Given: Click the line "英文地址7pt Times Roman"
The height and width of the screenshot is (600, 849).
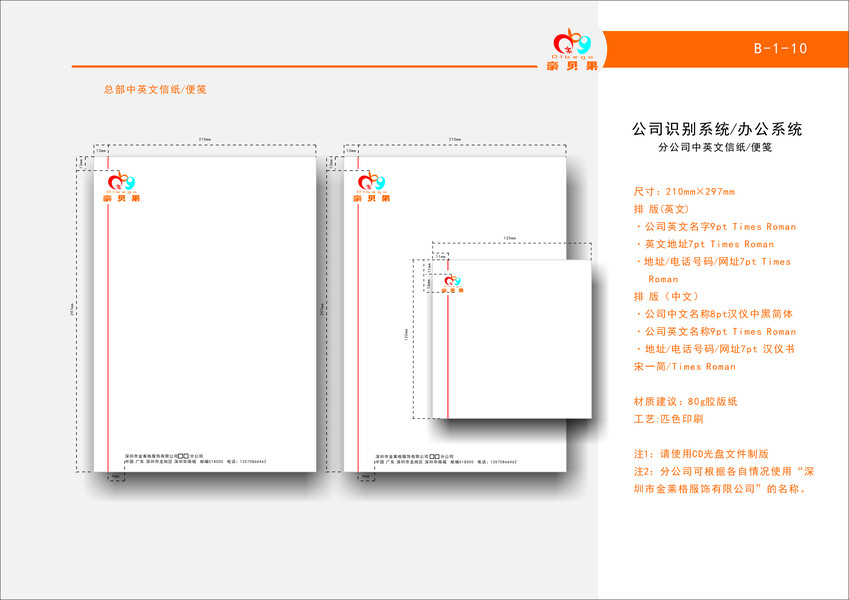Looking at the screenshot, I should (x=705, y=244).
